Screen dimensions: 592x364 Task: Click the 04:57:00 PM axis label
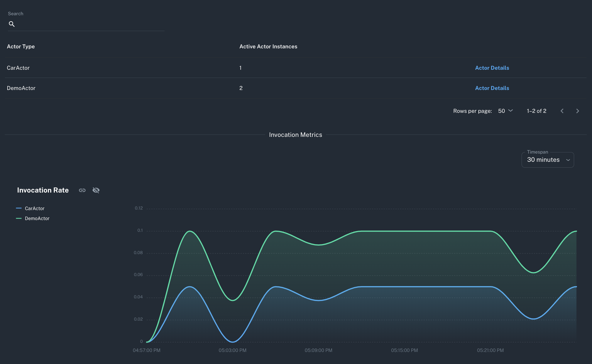pos(146,350)
